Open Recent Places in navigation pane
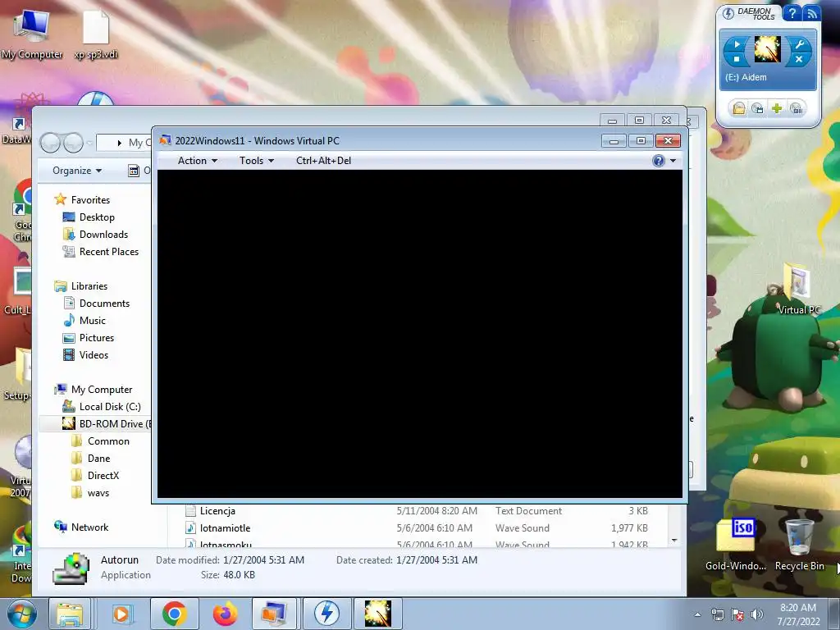Image resolution: width=840 pixels, height=630 pixels. (108, 252)
